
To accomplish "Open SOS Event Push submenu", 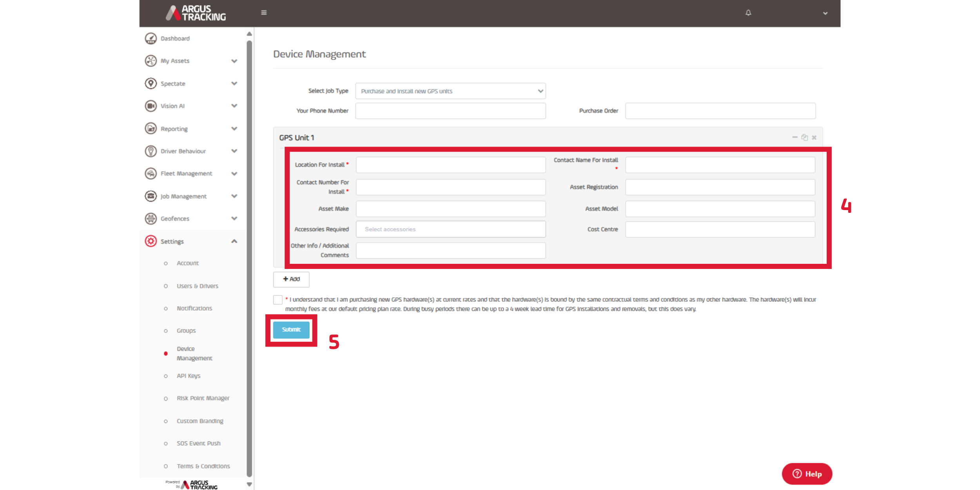I will tap(198, 443).
